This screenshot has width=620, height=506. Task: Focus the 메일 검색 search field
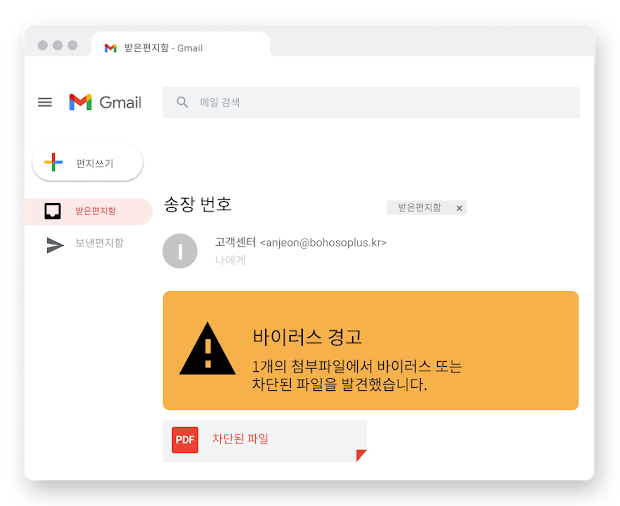[x=371, y=103]
